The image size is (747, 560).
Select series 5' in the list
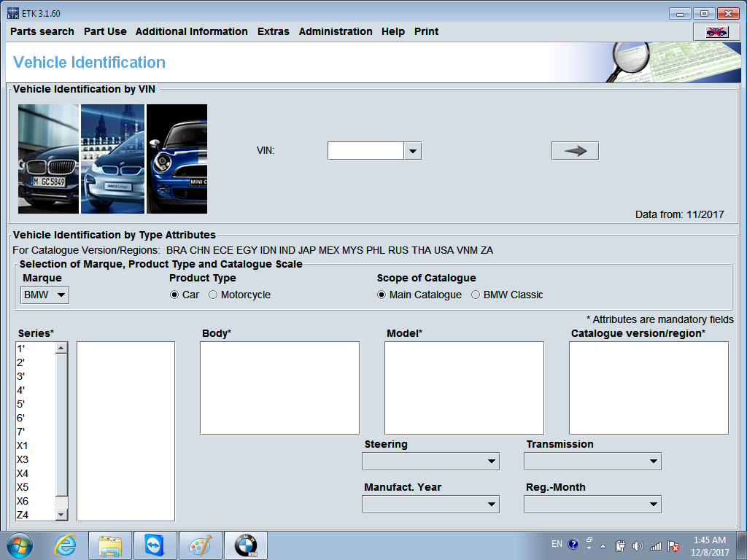(36, 404)
